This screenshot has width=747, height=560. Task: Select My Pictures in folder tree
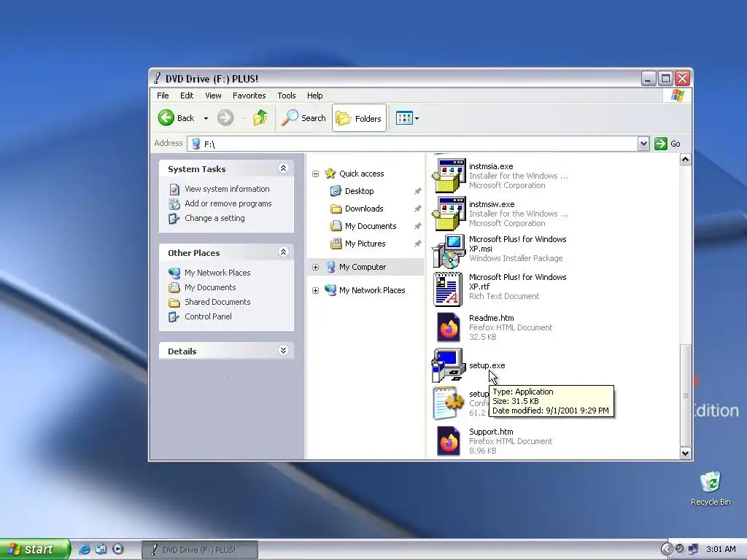point(365,244)
